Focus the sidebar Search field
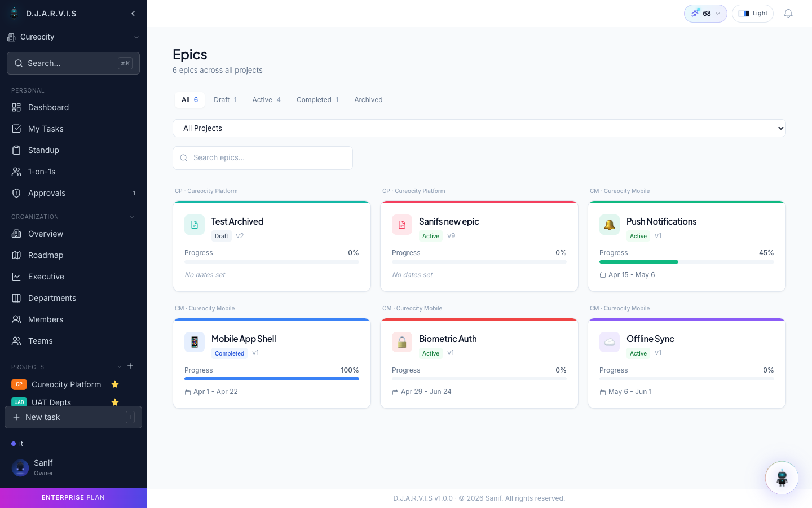 pos(73,63)
